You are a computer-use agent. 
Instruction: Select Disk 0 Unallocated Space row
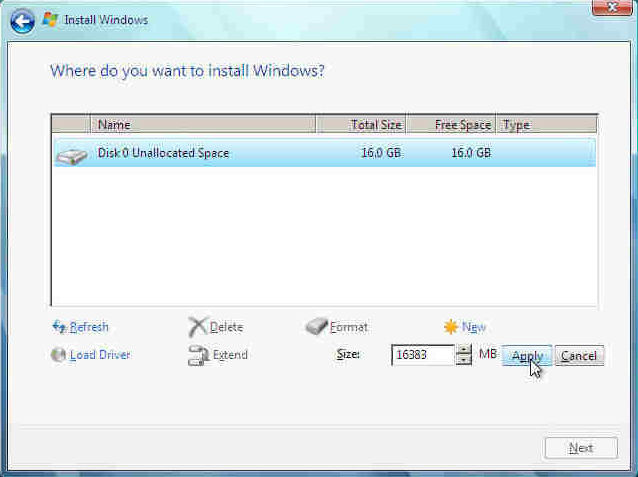[x=300, y=153]
